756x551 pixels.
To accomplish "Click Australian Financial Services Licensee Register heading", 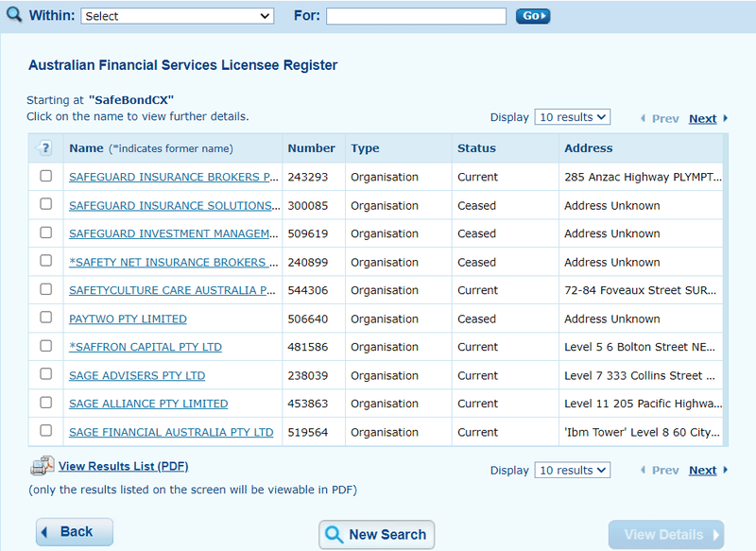I will (x=182, y=65).
